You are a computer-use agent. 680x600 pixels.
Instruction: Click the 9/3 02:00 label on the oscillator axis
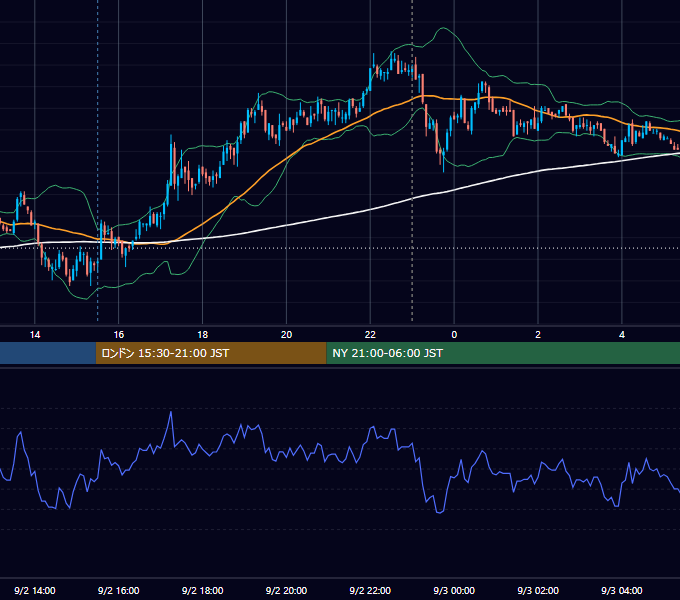[538, 590]
